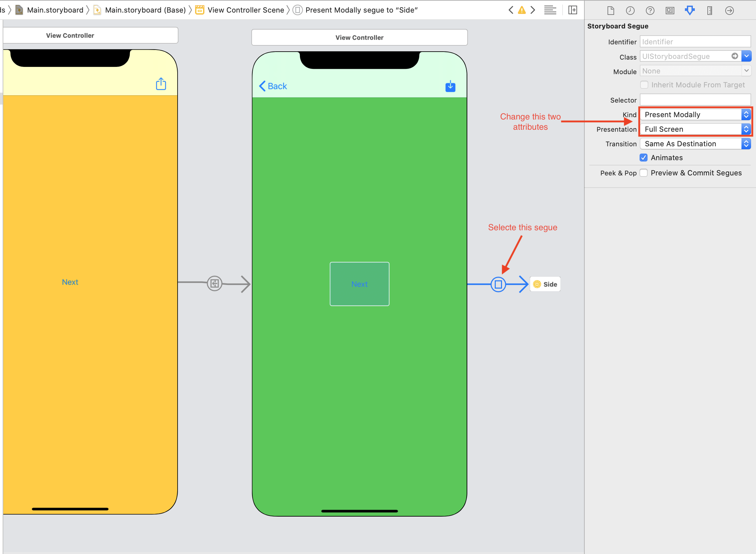Viewport: 756px width, 554px height.
Task: Select the Side destination scene icon
Action: (x=536, y=284)
